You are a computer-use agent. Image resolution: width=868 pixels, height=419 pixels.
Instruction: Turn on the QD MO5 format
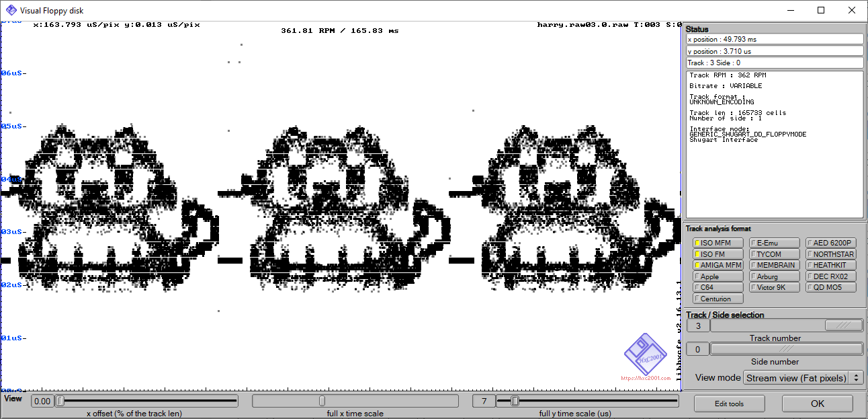[830, 287]
